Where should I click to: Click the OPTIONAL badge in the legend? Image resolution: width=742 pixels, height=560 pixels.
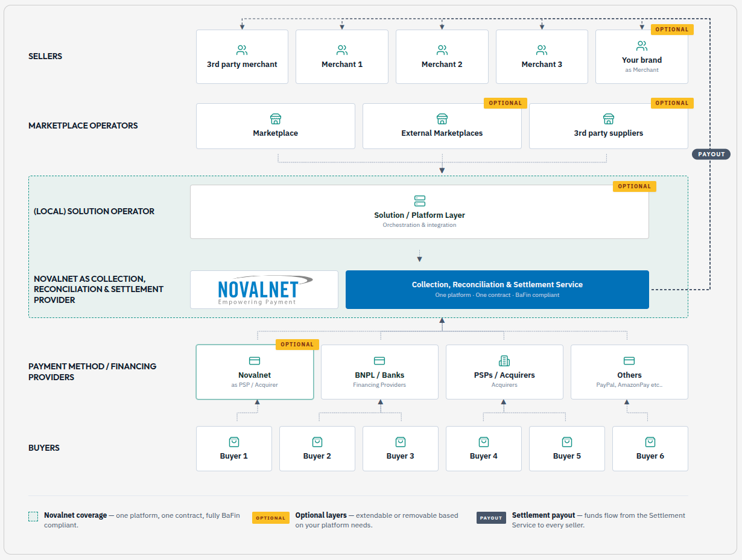(271, 518)
